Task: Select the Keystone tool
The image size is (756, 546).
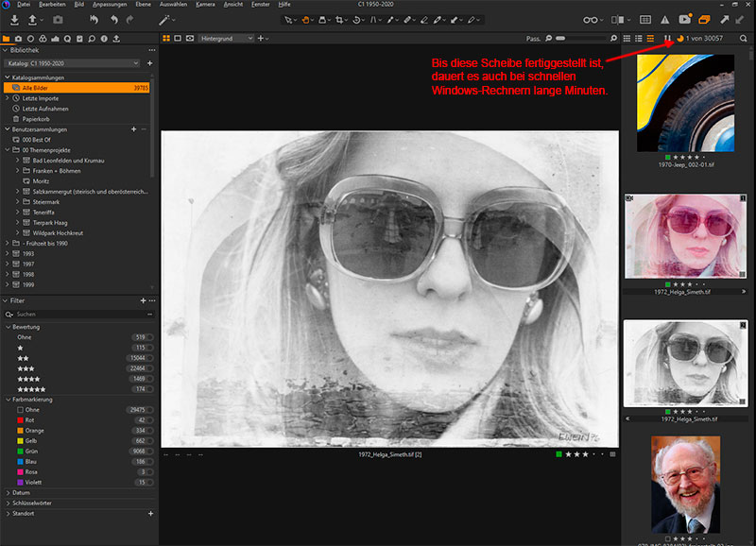Action: 373,20
